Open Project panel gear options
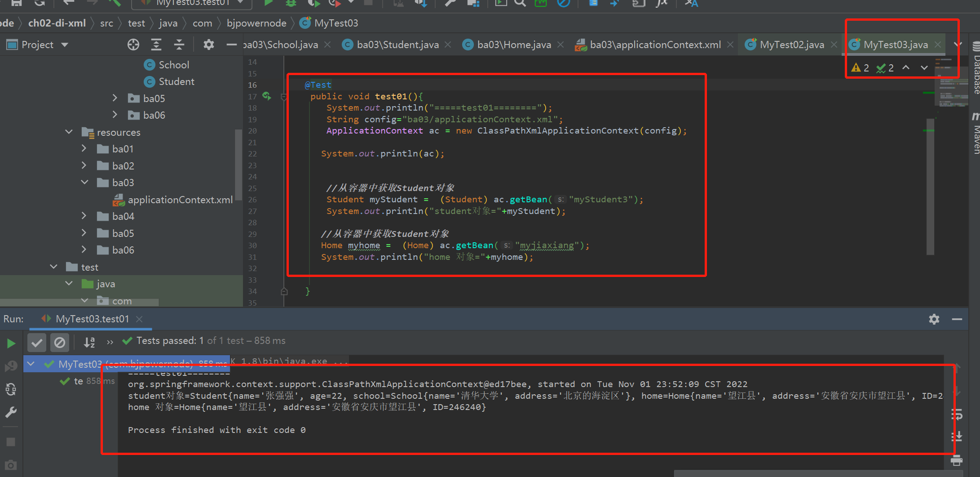 point(209,45)
